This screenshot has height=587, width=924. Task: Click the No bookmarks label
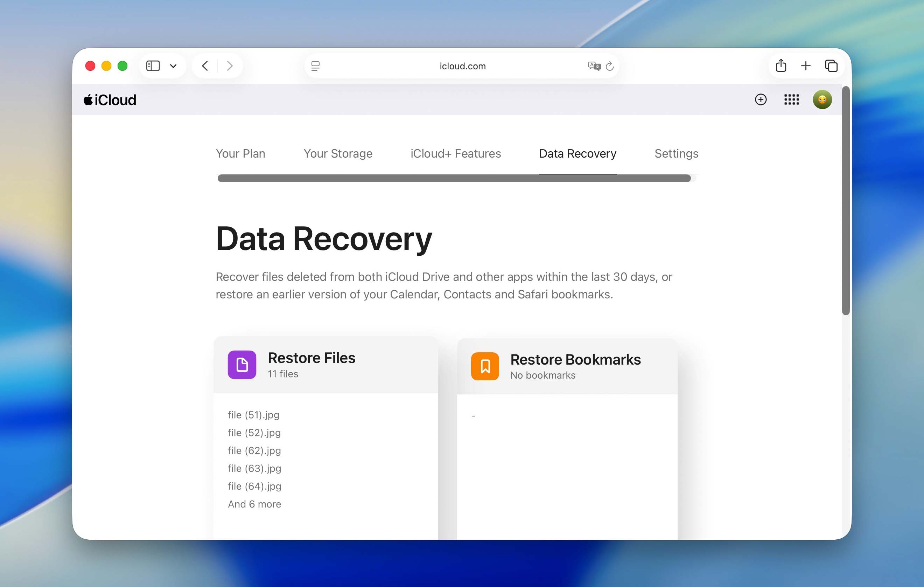click(x=542, y=375)
